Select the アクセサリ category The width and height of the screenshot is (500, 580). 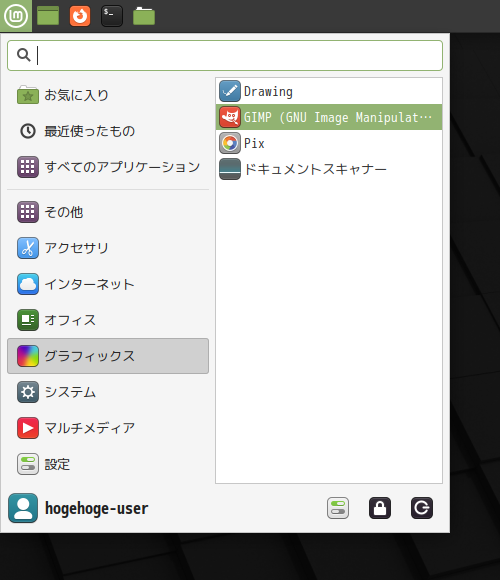coord(108,248)
